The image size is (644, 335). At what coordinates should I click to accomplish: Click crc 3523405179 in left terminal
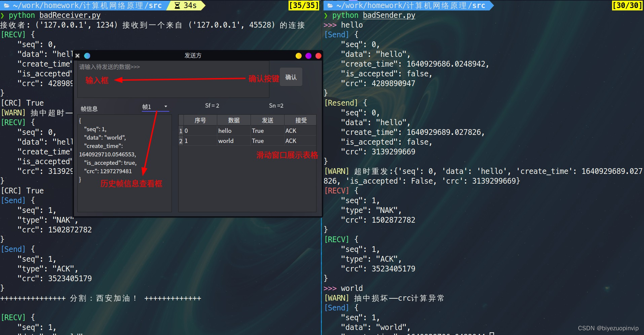pyautogui.click(x=54, y=278)
